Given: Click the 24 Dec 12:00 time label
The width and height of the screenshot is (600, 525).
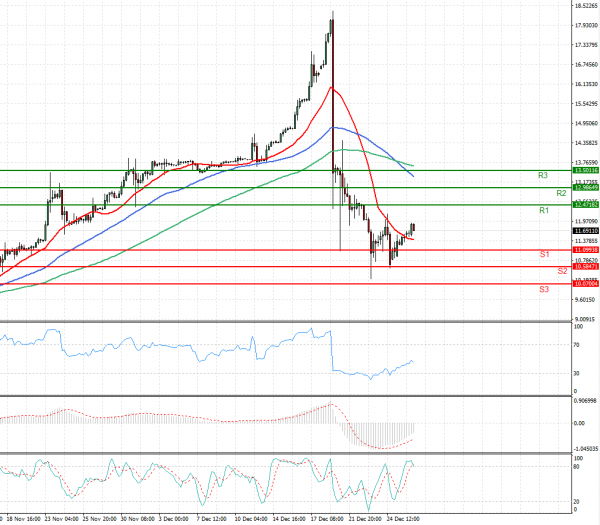Looking at the screenshot, I should pos(403,519).
